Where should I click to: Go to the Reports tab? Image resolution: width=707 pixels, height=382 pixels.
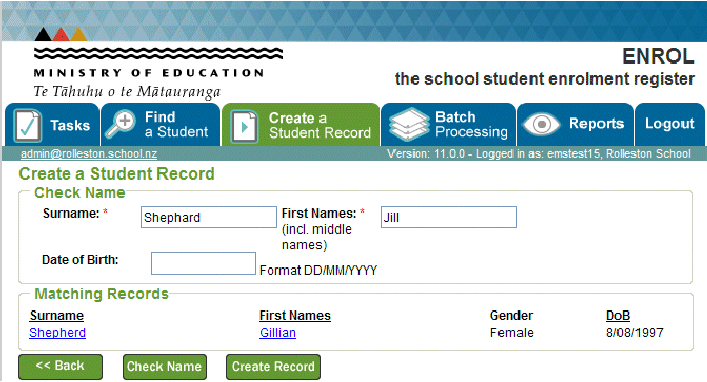pyautogui.click(x=575, y=125)
